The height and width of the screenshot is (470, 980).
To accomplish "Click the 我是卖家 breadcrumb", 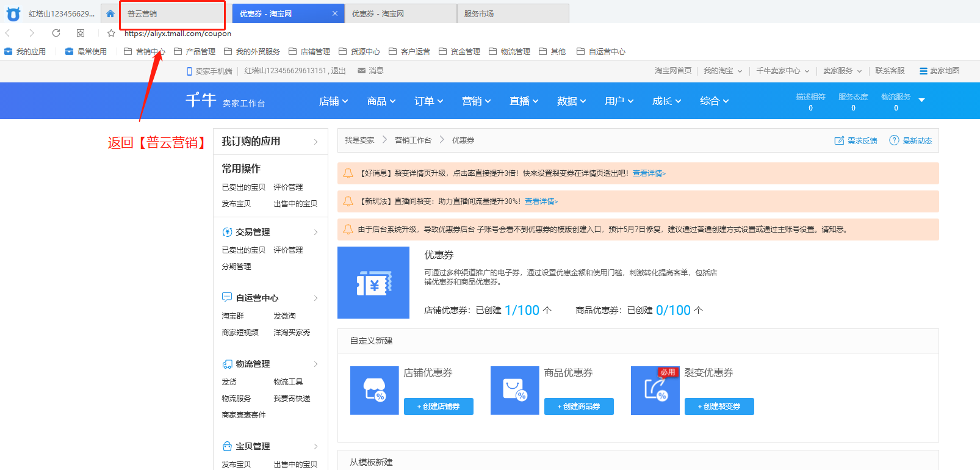I will click(359, 140).
